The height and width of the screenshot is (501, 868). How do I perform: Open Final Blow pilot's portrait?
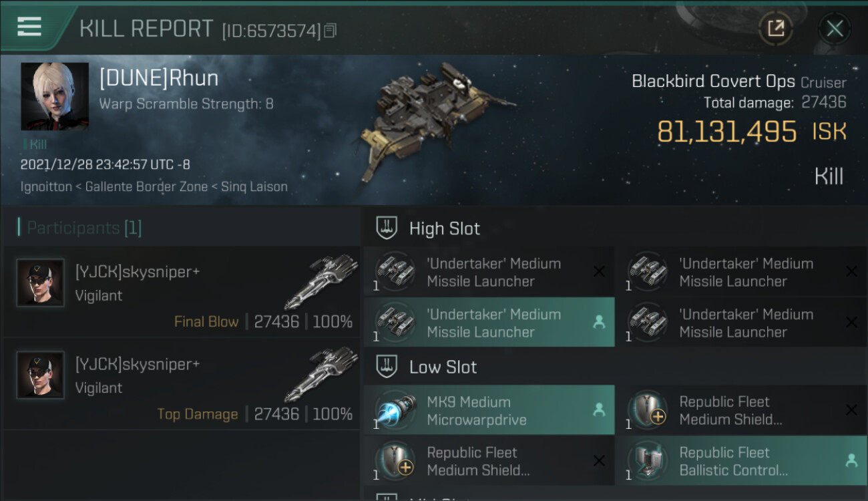click(41, 283)
